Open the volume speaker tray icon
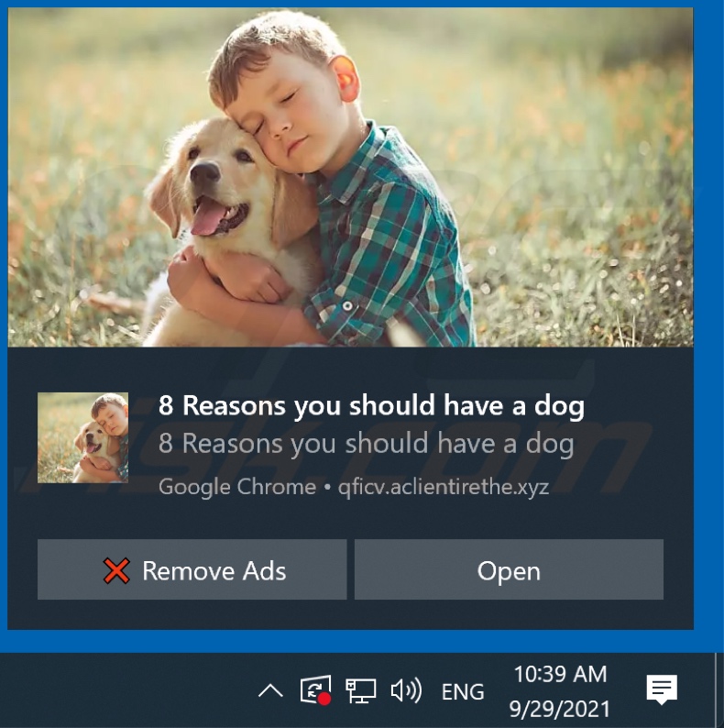 pos(406,690)
